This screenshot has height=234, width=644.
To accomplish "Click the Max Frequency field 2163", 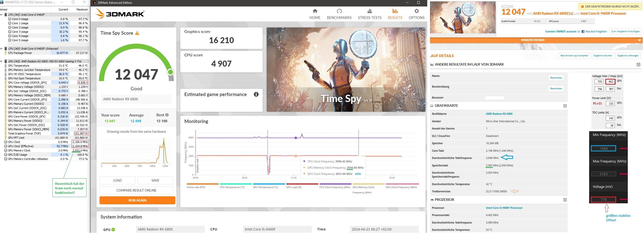I will click(x=603, y=174).
